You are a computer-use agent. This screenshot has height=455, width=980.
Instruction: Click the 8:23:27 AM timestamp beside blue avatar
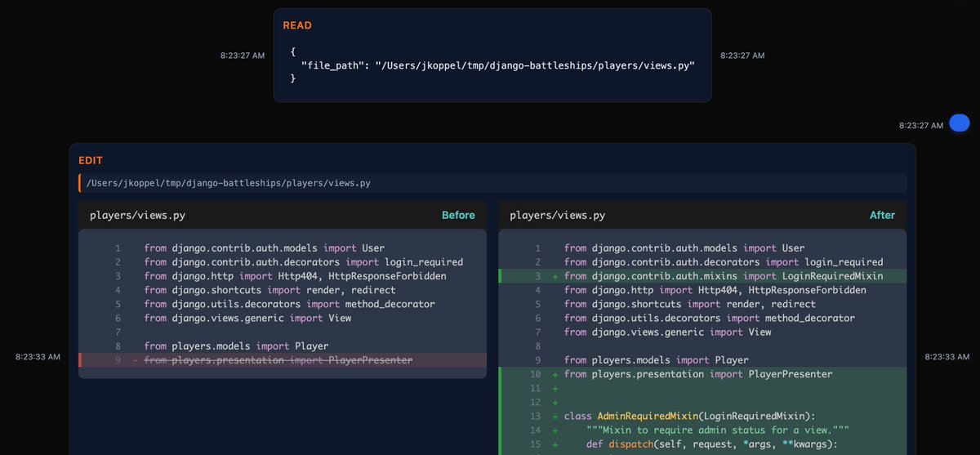pyautogui.click(x=921, y=126)
